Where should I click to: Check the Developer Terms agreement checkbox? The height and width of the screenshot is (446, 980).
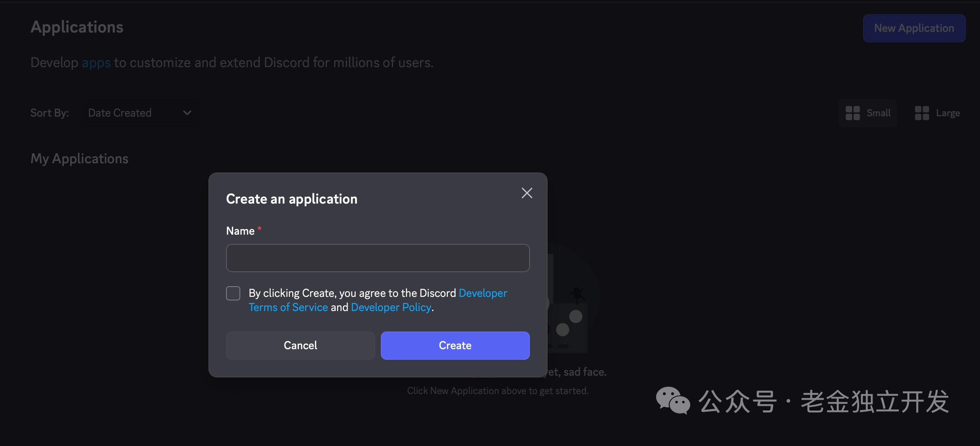[x=233, y=293]
